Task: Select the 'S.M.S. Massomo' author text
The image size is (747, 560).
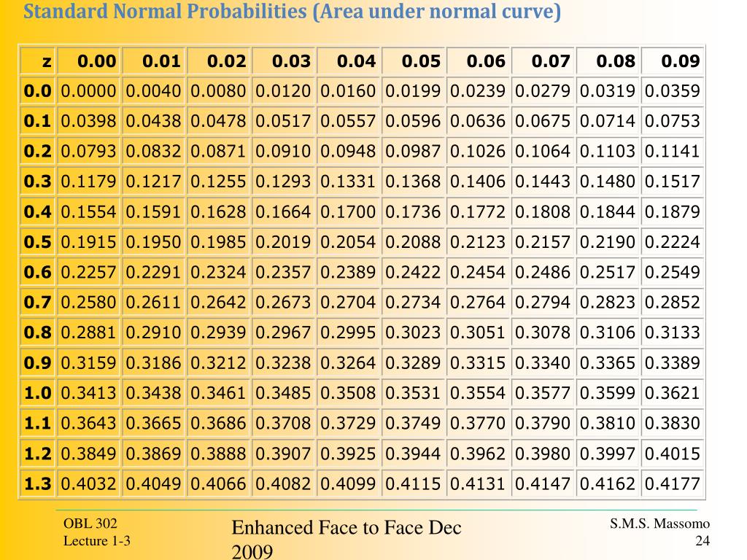Action: [x=659, y=524]
